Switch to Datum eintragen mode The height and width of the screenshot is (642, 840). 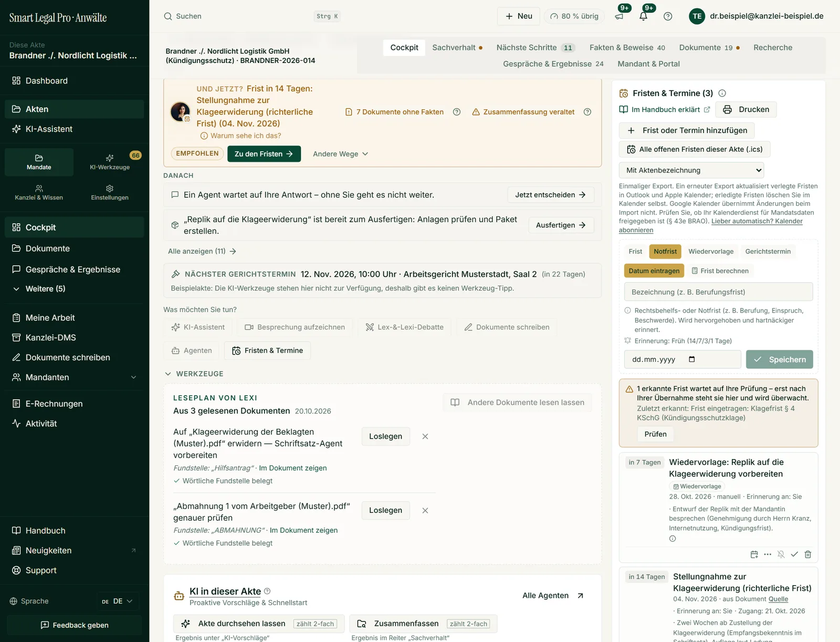[654, 271]
